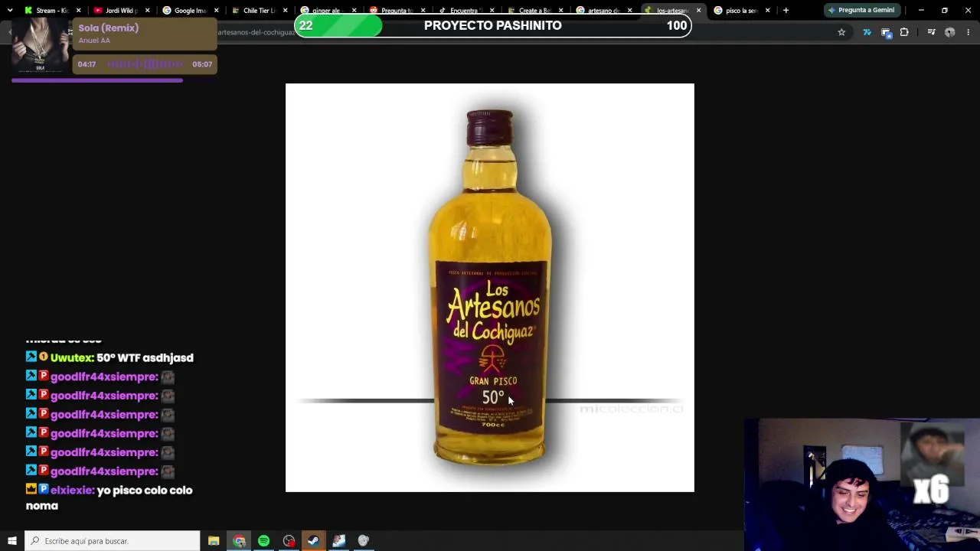The width and height of the screenshot is (980, 551).
Task: Open File Explorer from the taskbar
Action: click(x=214, y=541)
